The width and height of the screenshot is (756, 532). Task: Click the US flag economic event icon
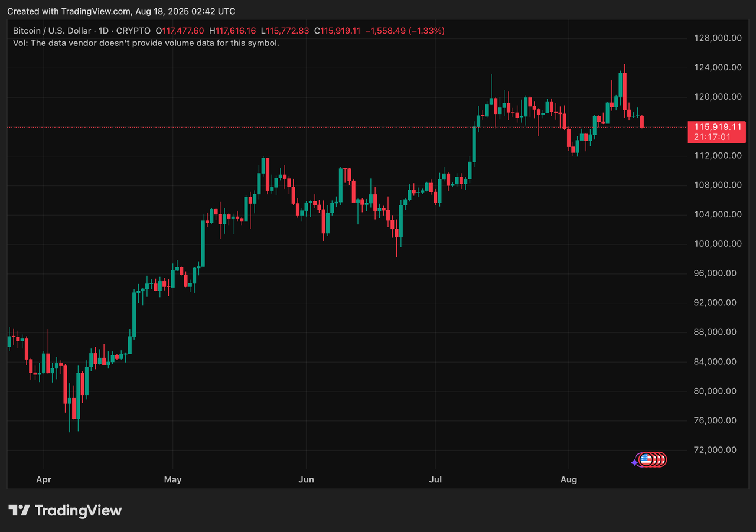click(x=646, y=459)
